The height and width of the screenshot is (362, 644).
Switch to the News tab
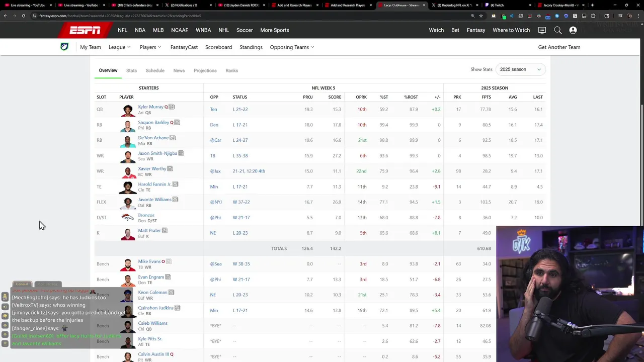(179, 70)
